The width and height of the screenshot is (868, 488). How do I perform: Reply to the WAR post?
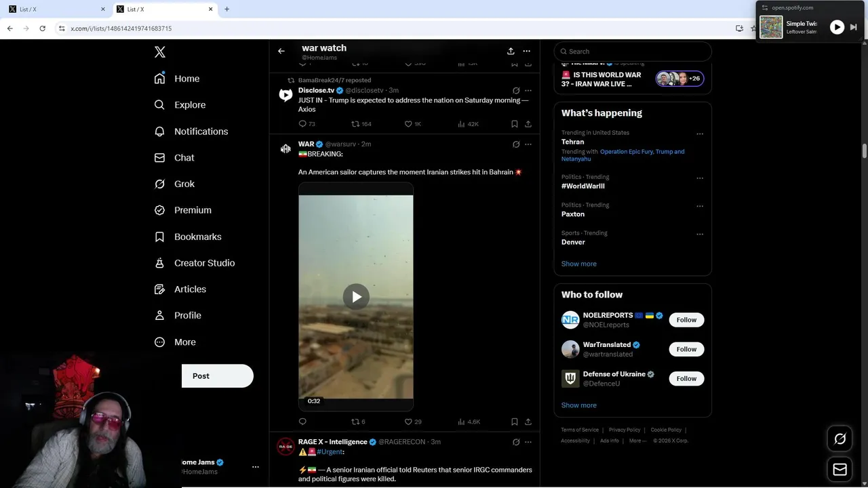[302, 422]
